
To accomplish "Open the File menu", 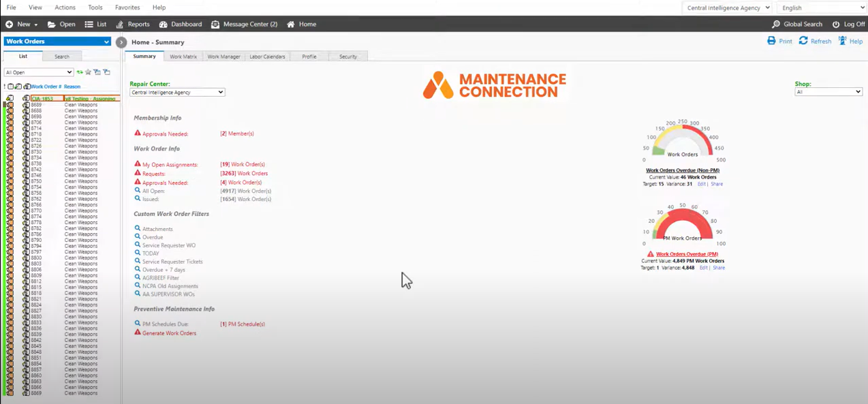I will point(12,7).
